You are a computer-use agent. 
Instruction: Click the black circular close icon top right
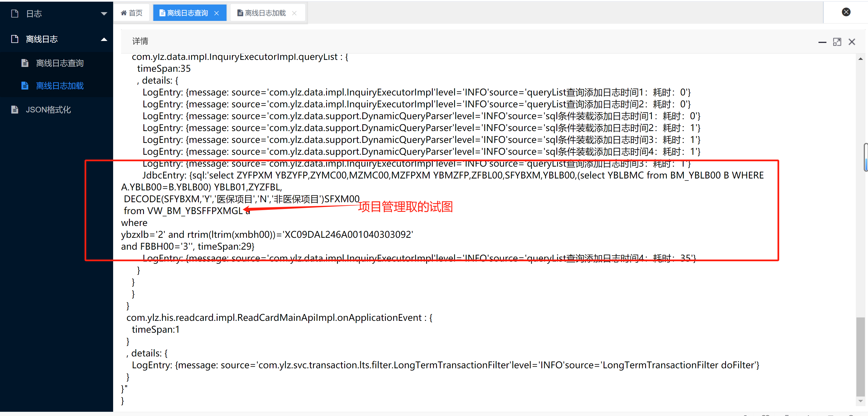point(846,12)
